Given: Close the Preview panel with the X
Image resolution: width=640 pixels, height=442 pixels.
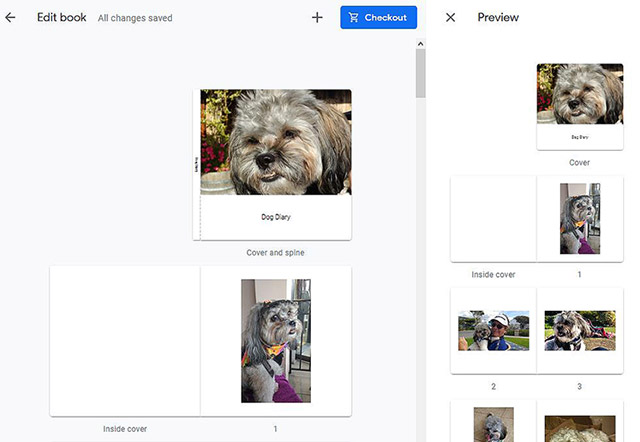Looking at the screenshot, I should click(x=450, y=18).
